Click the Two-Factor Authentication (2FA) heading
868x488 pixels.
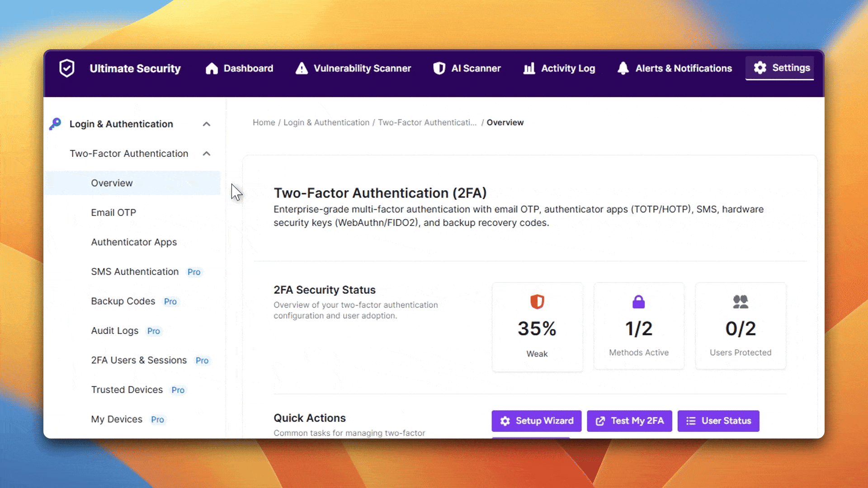tap(380, 193)
